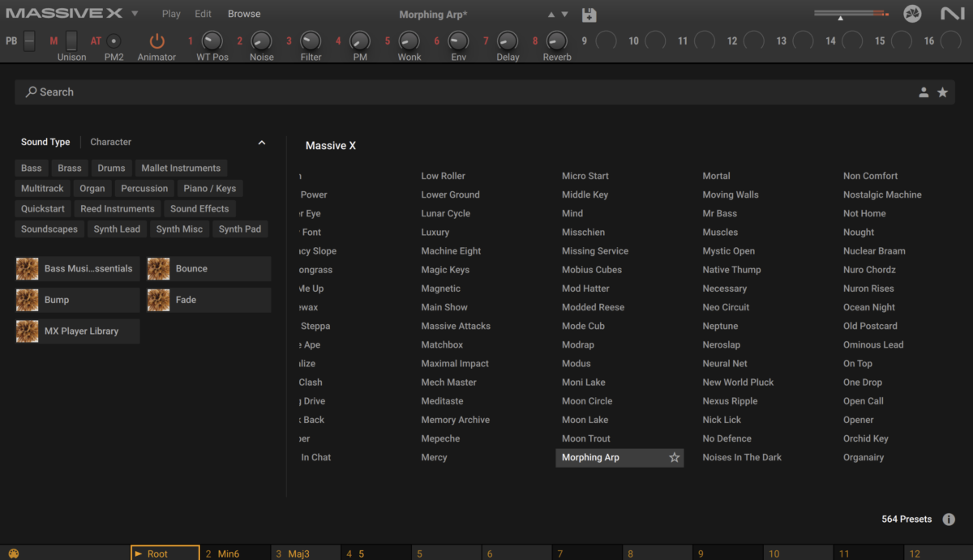
Task: Favorite the Morphing Arp preset star
Action: pyautogui.click(x=674, y=458)
